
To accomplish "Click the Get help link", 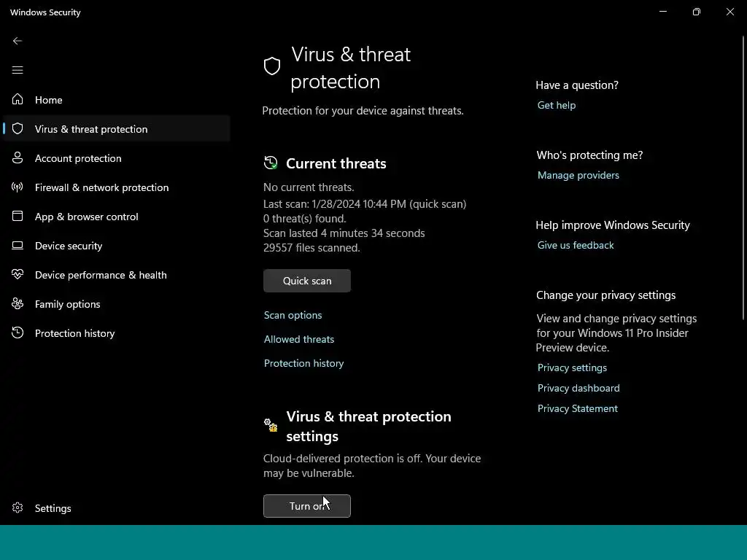I will click(x=557, y=105).
